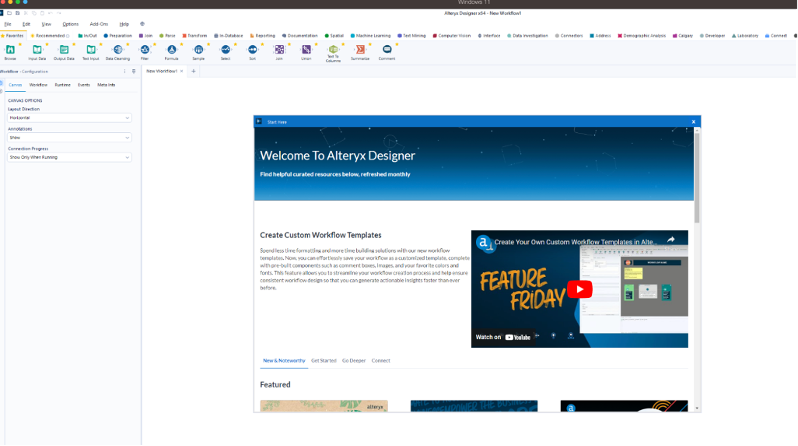Viewport: 798px width, 446px height.
Task: Open the Get Started tab
Action: pyautogui.click(x=324, y=360)
